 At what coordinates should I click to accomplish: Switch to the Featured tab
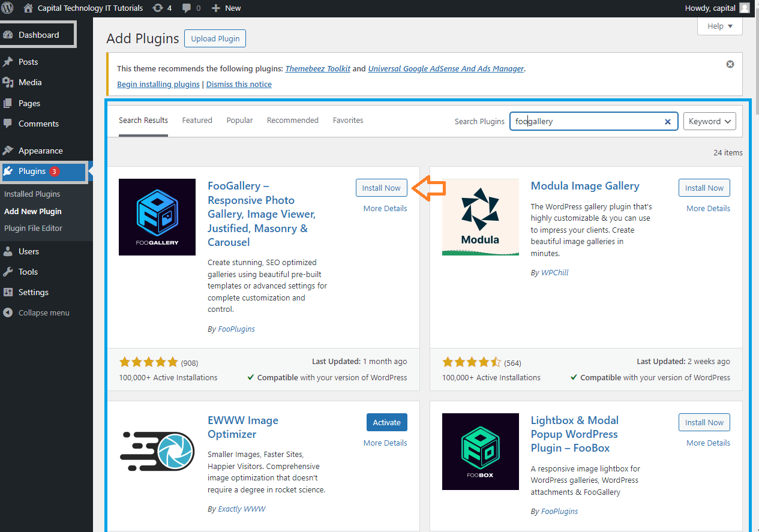[197, 121]
